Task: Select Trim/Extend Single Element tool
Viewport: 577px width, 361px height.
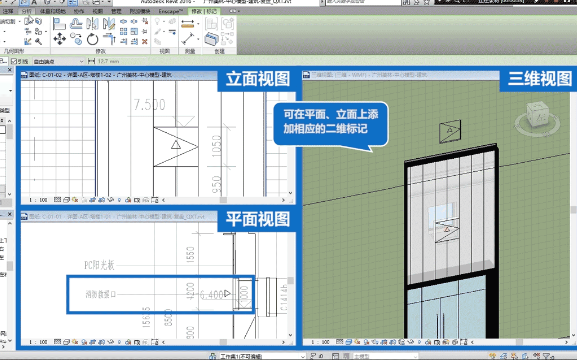Action: tap(124, 42)
